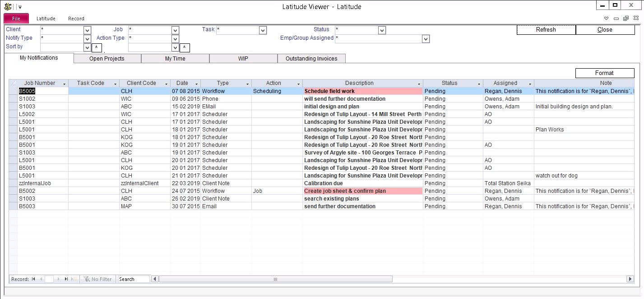
Task: Toggle ascending sort for first Sort by
Action: [97, 47]
